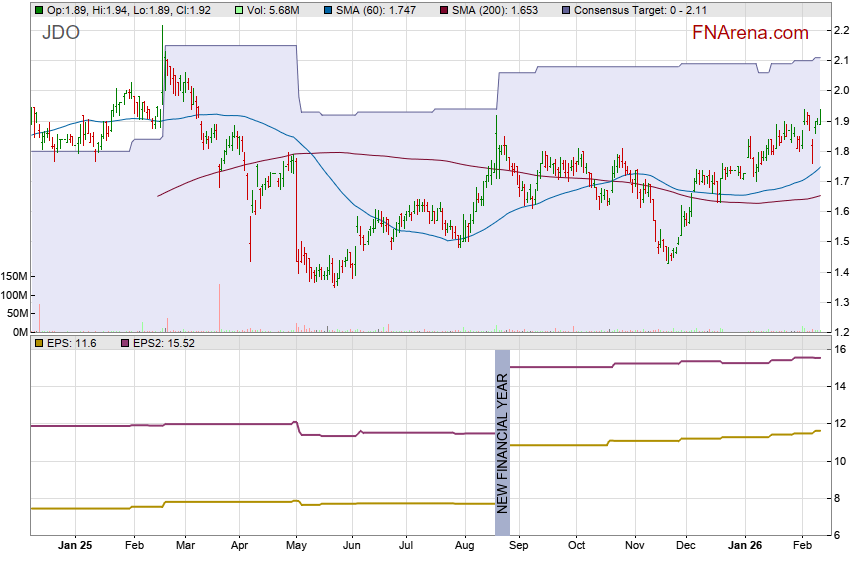859x566 pixels.
Task: Click the NEW FINANCIAL YEAR marker bar
Action: tap(502, 442)
